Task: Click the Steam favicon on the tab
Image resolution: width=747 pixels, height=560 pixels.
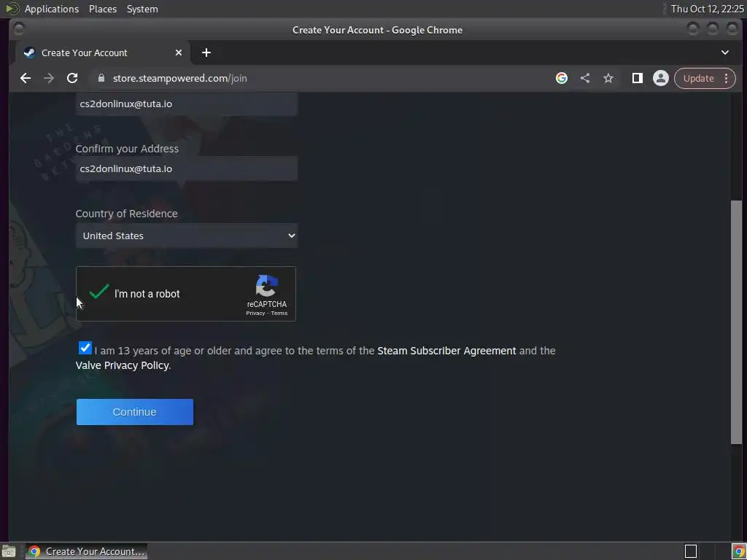Action: [29, 52]
